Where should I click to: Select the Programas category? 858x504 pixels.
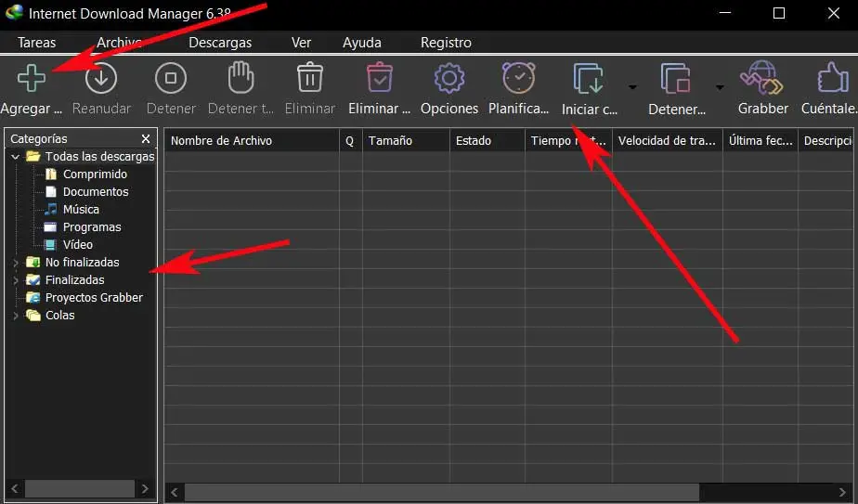(x=92, y=227)
